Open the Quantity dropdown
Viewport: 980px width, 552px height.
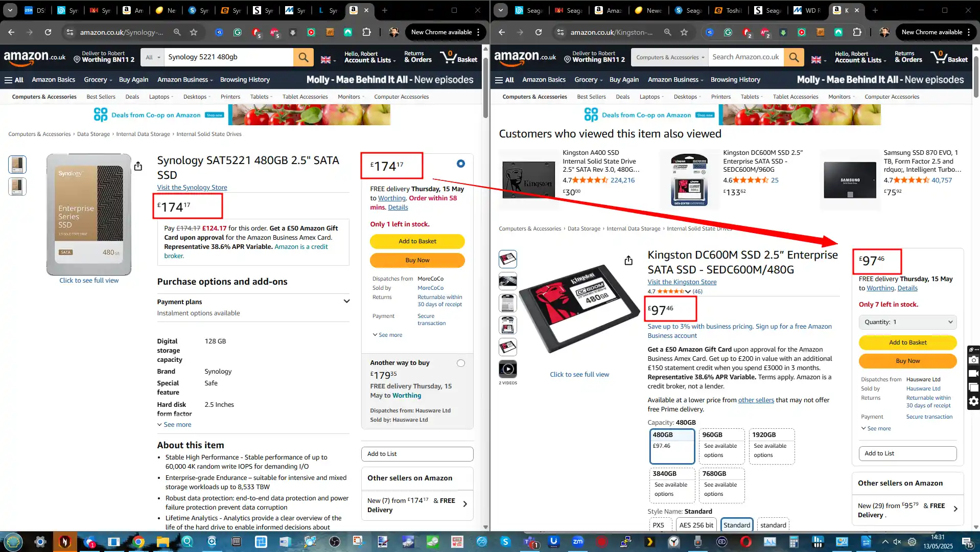point(907,322)
